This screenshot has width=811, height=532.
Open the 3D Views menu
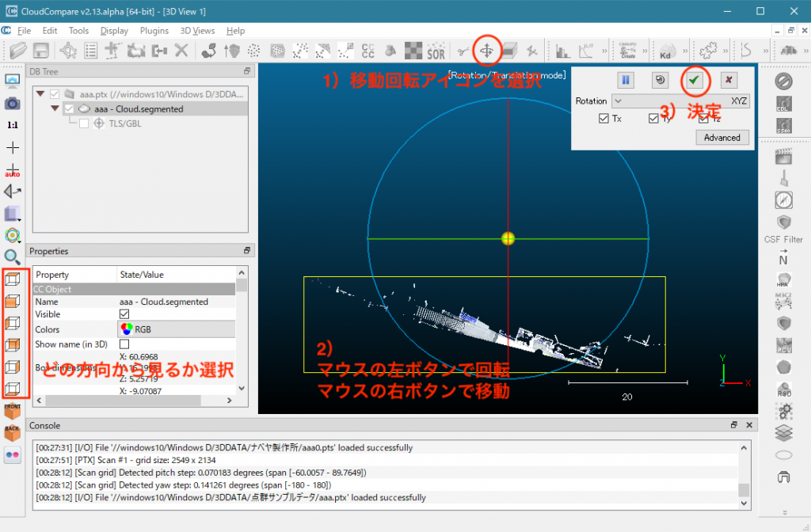point(197,31)
